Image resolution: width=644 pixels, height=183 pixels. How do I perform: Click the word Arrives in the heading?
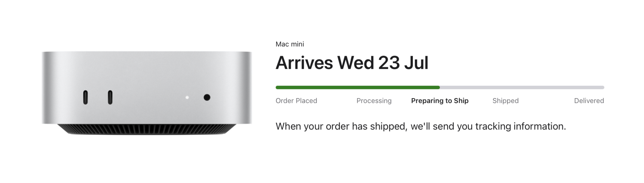point(304,63)
